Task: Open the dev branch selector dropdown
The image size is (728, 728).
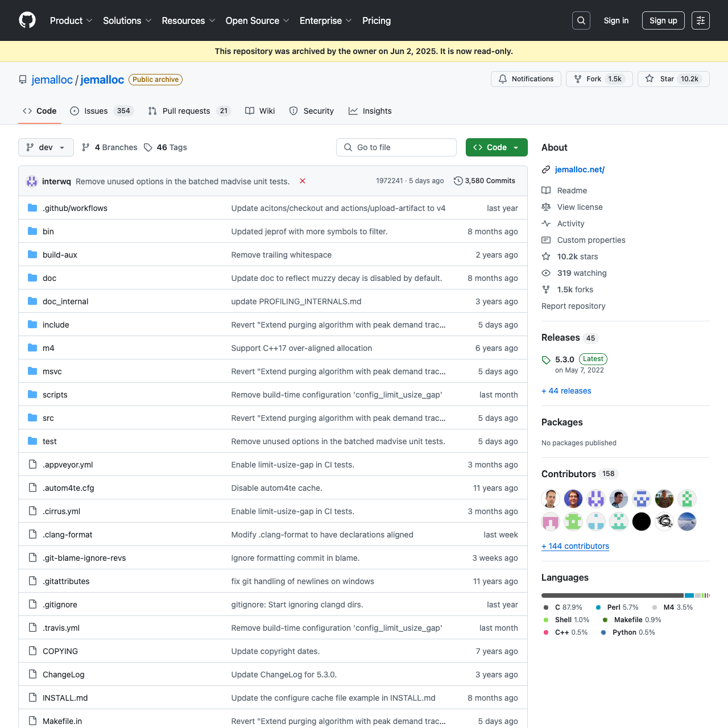Action: (x=46, y=147)
